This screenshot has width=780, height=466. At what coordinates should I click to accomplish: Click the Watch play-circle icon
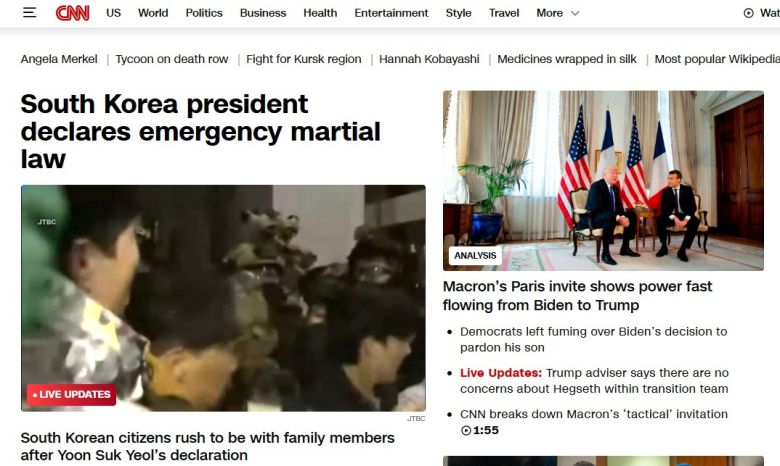tap(748, 13)
